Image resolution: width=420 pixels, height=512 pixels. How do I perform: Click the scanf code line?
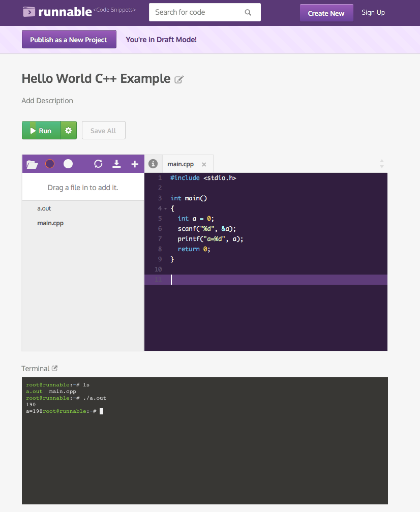click(207, 229)
